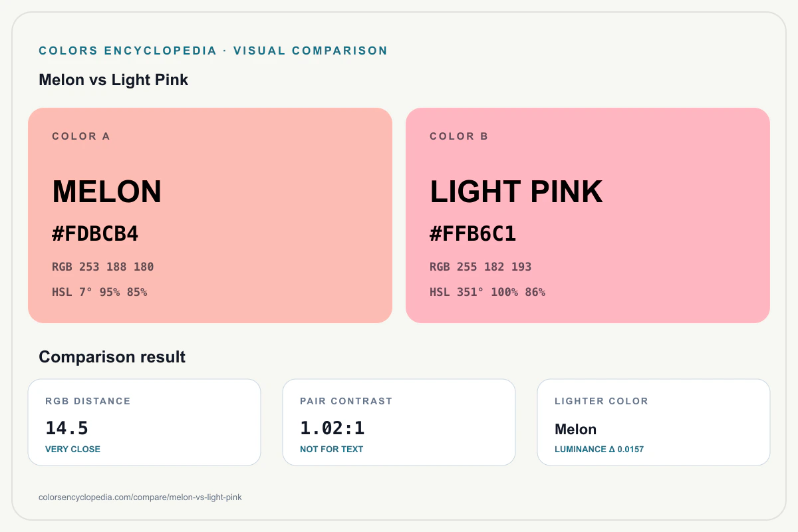Click the 1.02:1 contrast ratio value
The height and width of the screenshot is (532, 798).
click(x=332, y=428)
